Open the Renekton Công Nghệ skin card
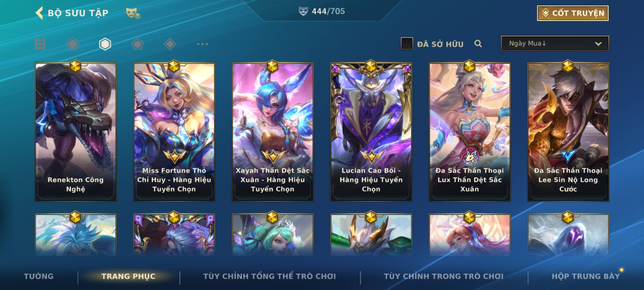Viewport: 644px width, 290px height. tap(76, 132)
